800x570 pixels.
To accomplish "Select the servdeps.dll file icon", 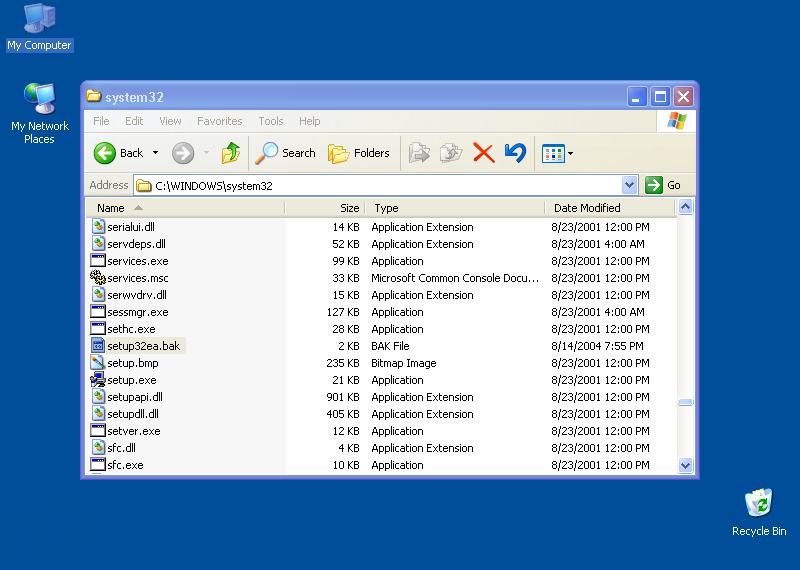I will [x=98, y=243].
